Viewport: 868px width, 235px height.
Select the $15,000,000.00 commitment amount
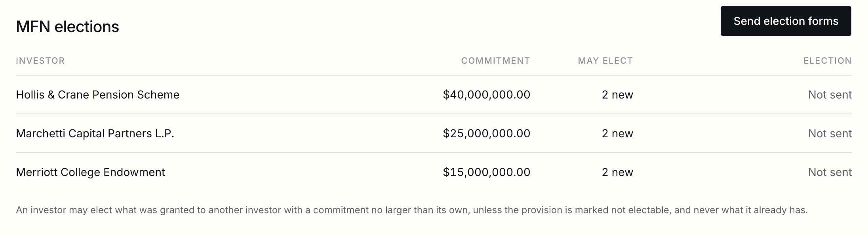[x=487, y=172]
